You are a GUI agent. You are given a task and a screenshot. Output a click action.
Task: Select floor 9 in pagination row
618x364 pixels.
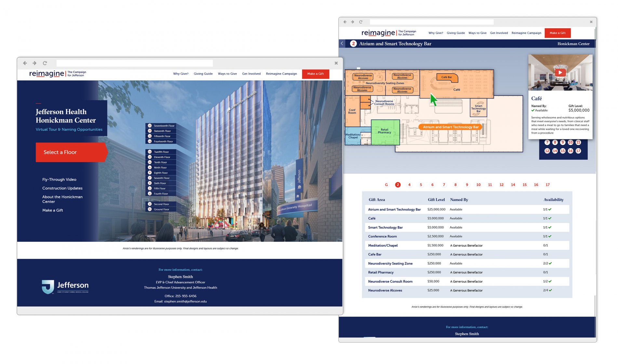click(x=467, y=185)
